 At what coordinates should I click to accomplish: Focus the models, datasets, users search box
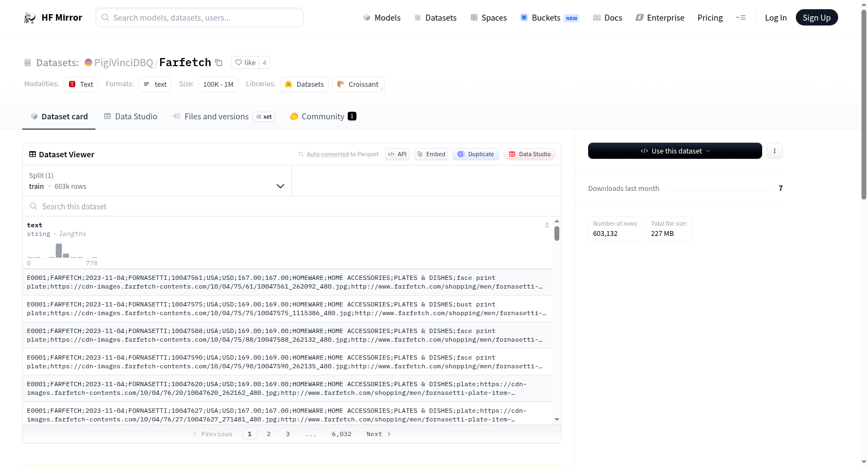pyautogui.click(x=200, y=17)
